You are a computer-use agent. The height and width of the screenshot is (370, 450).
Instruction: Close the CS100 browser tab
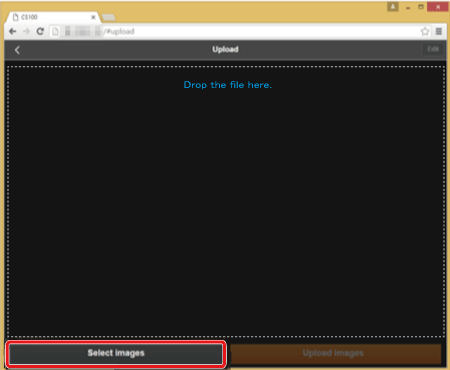[93, 17]
